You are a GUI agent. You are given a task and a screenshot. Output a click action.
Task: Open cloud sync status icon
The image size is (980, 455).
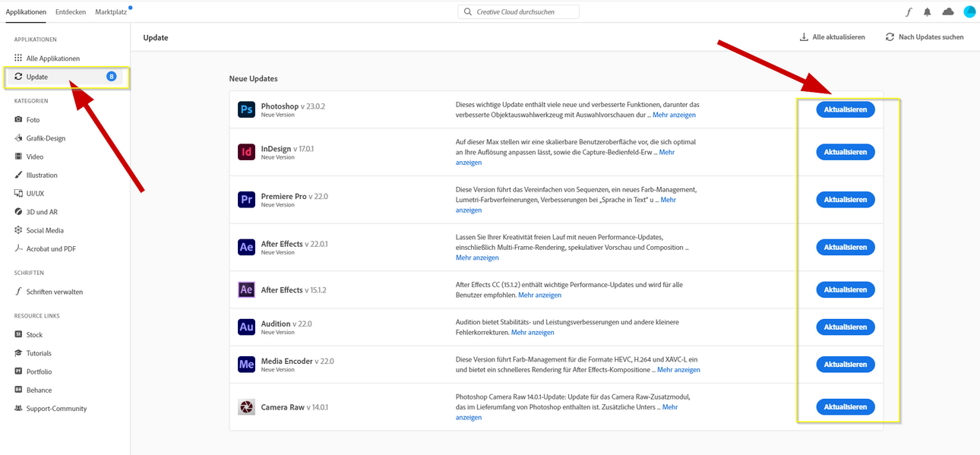point(948,12)
